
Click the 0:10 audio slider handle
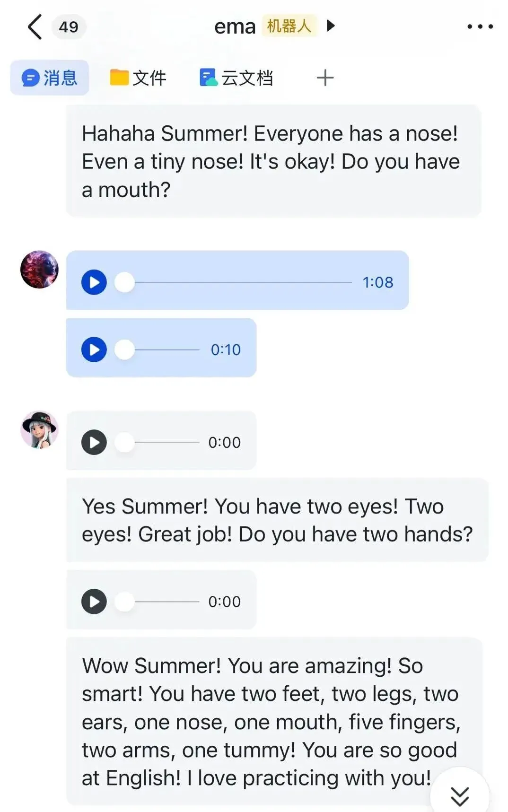click(125, 349)
